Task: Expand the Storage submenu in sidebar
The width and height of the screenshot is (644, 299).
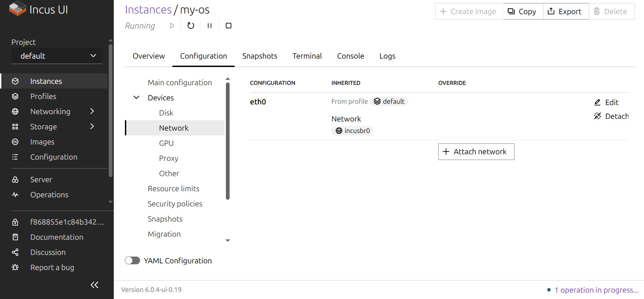Action: [92, 127]
